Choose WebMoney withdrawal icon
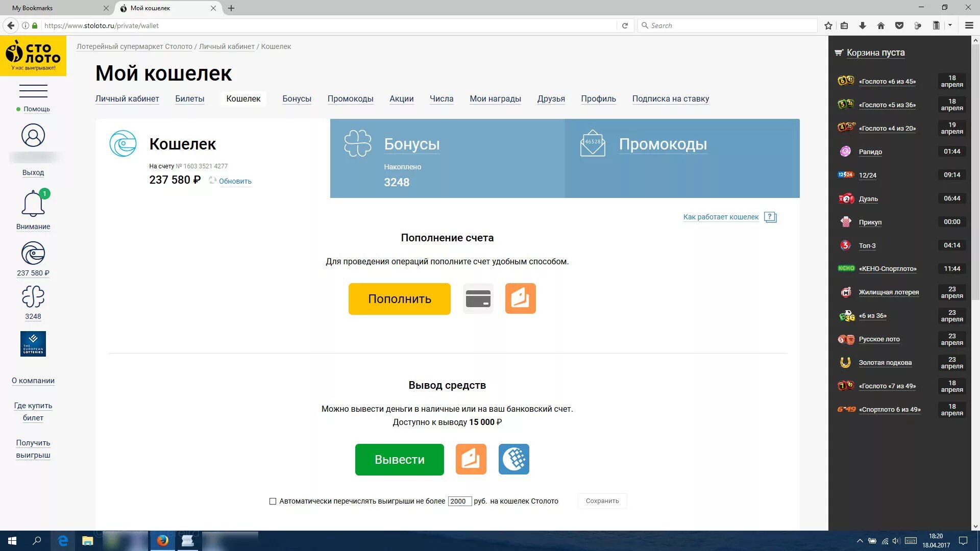The width and height of the screenshot is (980, 551). click(x=514, y=459)
